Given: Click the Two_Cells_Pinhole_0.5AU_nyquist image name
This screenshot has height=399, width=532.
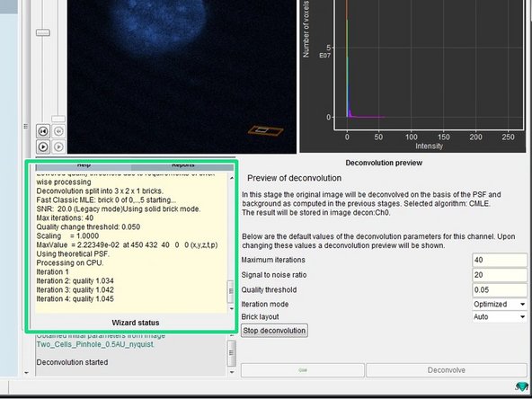Looking at the screenshot, I should click(x=94, y=344).
